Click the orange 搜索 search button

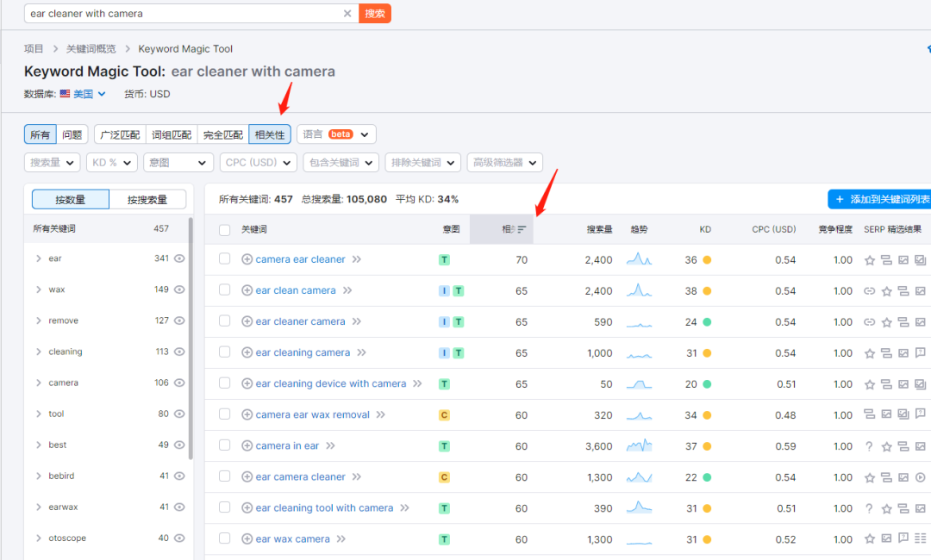click(x=374, y=14)
